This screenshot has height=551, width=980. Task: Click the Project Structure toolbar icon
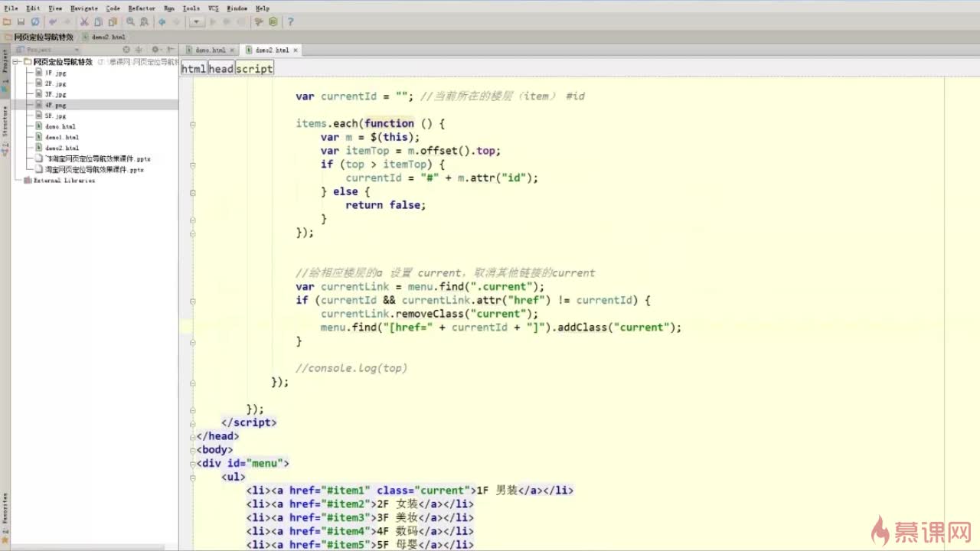(273, 22)
